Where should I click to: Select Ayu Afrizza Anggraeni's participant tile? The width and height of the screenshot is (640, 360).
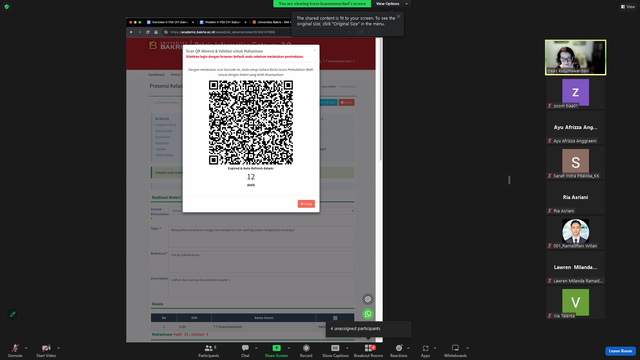coord(576,128)
